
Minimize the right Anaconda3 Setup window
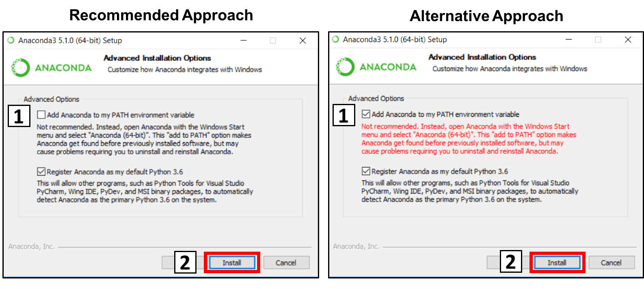(568, 39)
